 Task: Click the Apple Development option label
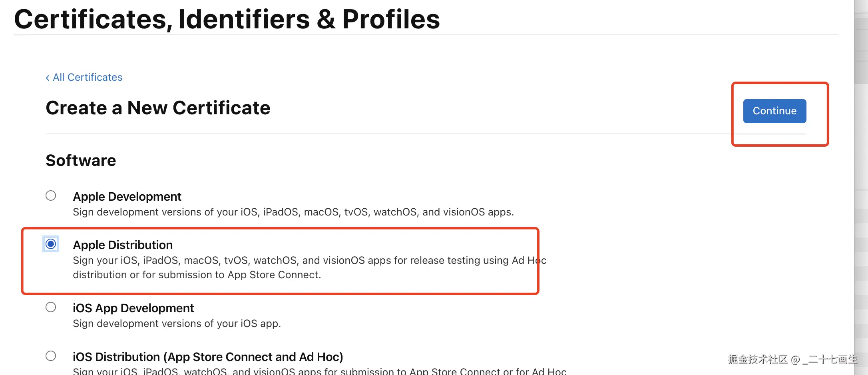[127, 196]
